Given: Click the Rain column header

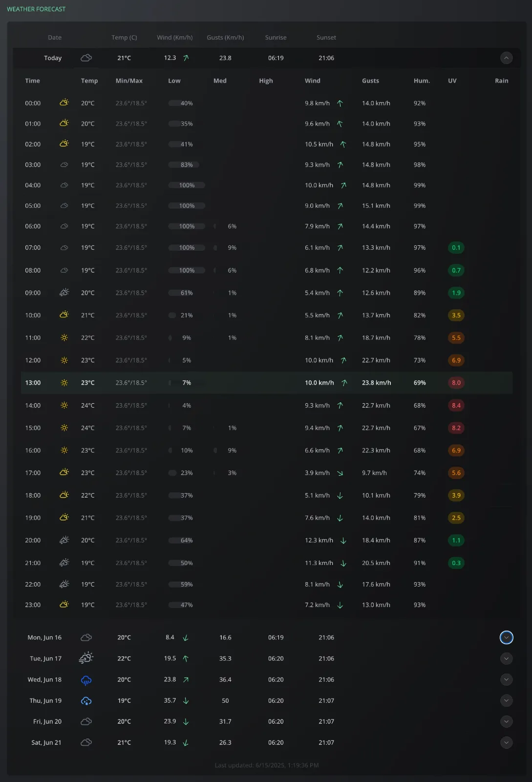Looking at the screenshot, I should click(x=502, y=81).
